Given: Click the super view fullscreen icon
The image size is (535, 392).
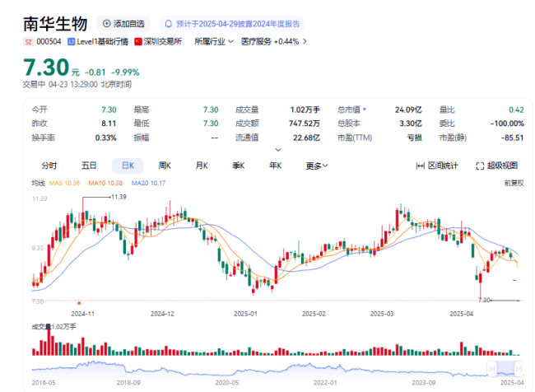Looking at the screenshot, I should tap(481, 166).
